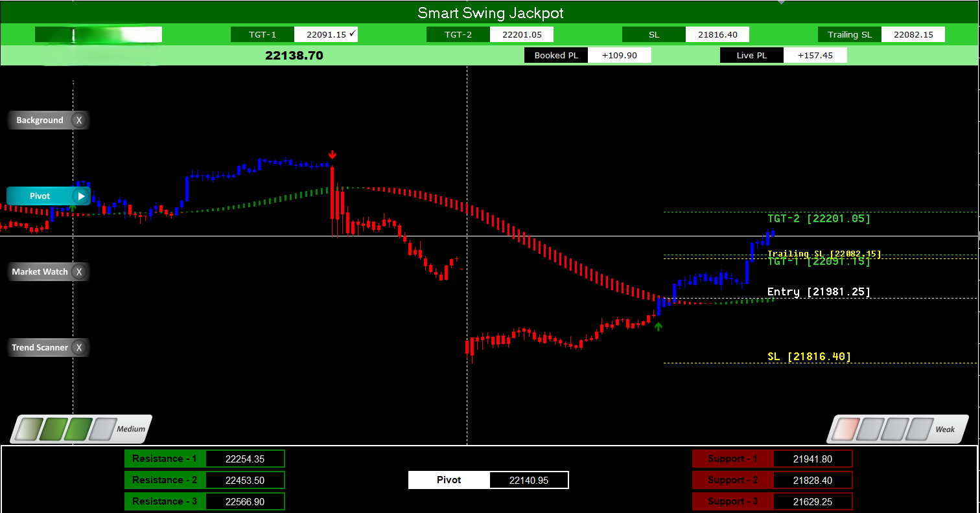Click the Pivot panel play arrow icon
This screenshot has height=513, width=980.
81,195
